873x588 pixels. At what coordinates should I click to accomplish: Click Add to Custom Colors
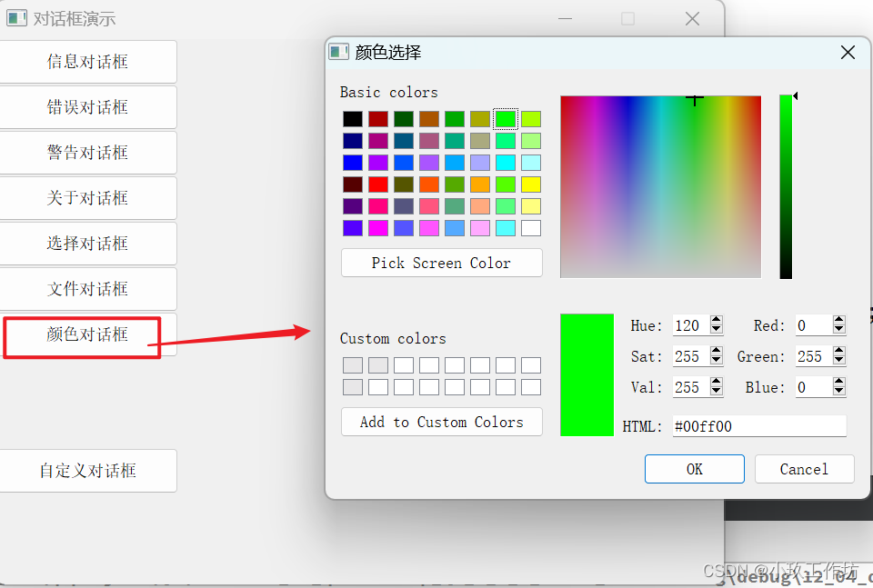click(x=442, y=422)
